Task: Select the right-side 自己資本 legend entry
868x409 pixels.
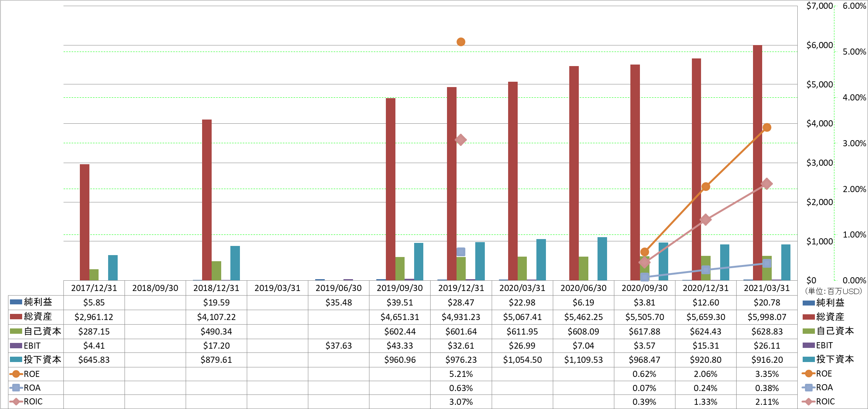Action: tap(828, 331)
